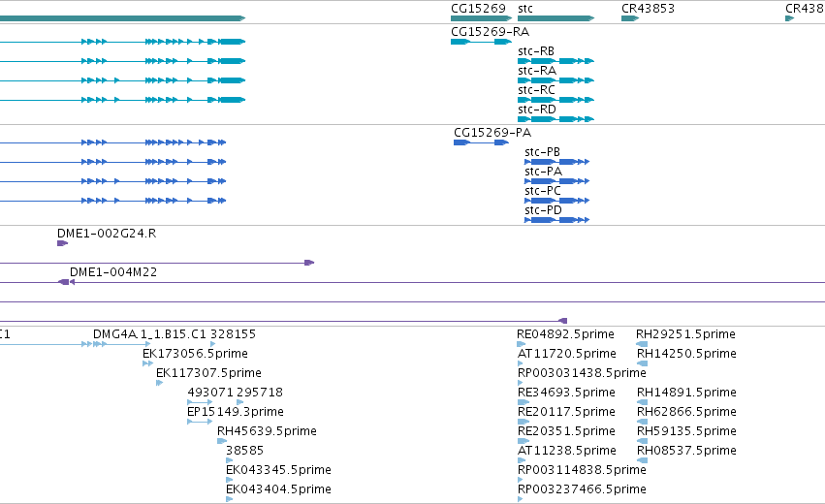Select EK117307.5prime EST
This screenshot has width=825, height=504.
pyautogui.click(x=159, y=383)
